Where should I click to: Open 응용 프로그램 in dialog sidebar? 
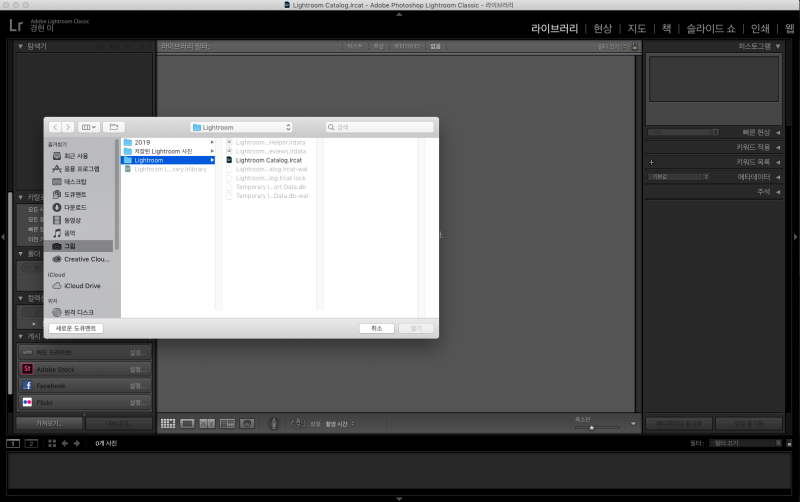(x=82, y=168)
